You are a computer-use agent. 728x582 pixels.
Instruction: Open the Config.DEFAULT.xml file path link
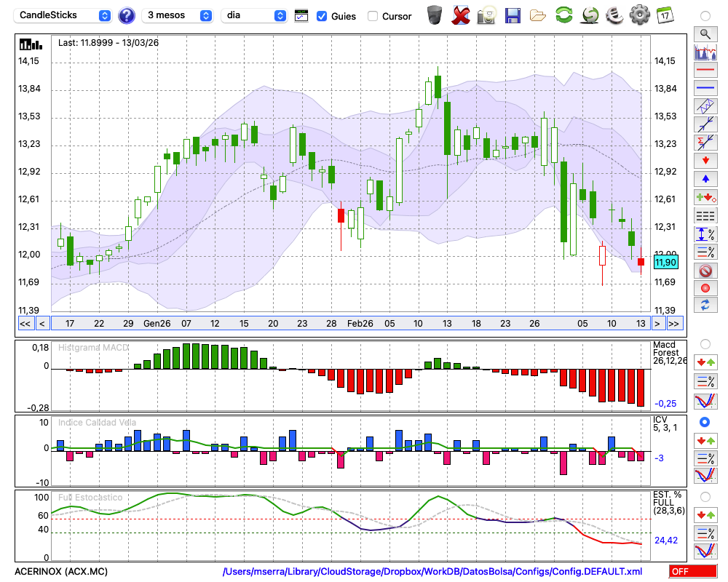[432, 572]
